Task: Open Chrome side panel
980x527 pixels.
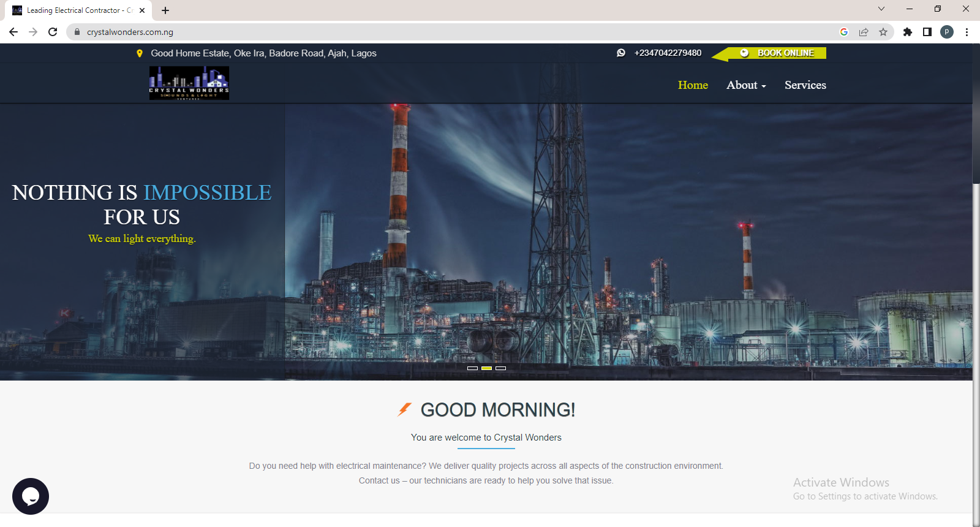Action: pyautogui.click(x=927, y=32)
